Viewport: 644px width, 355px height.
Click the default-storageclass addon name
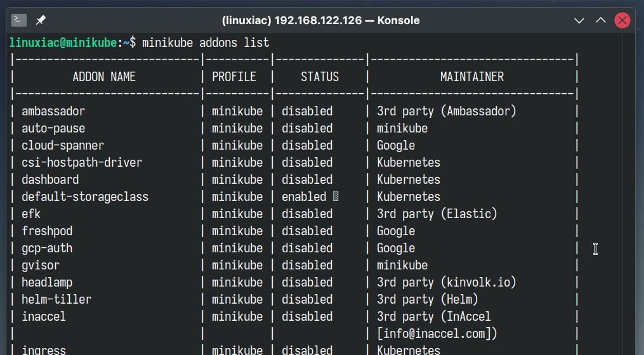[x=85, y=197]
